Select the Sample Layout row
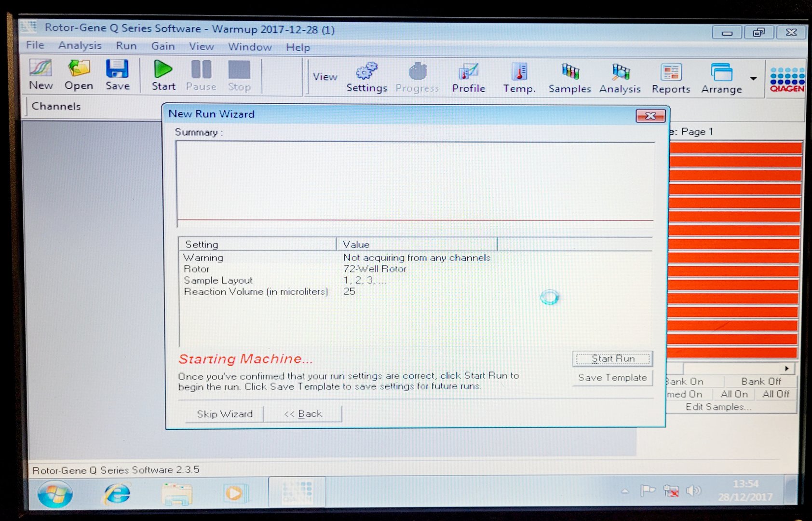812x521 pixels. tap(416, 280)
